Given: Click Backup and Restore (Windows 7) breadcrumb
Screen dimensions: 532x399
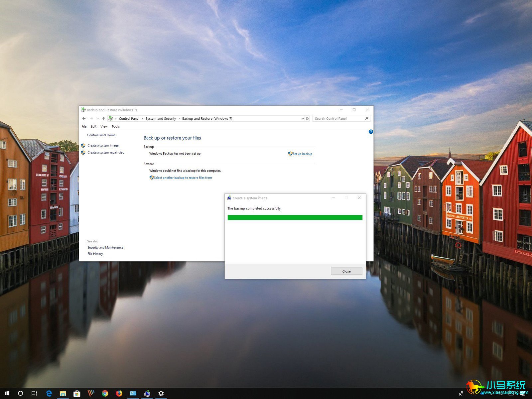Looking at the screenshot, I should (207, 119).
